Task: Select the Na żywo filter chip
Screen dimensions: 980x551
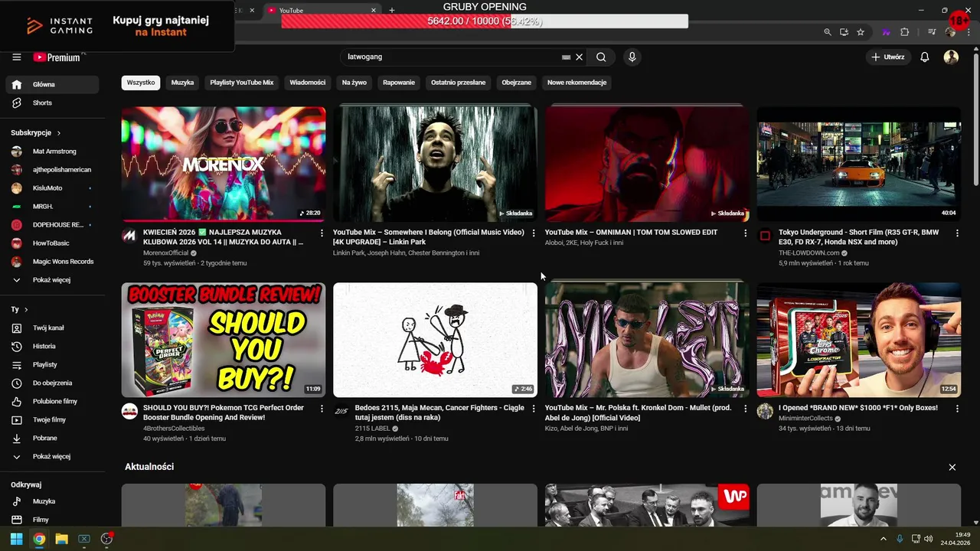Action: (354, 82)
